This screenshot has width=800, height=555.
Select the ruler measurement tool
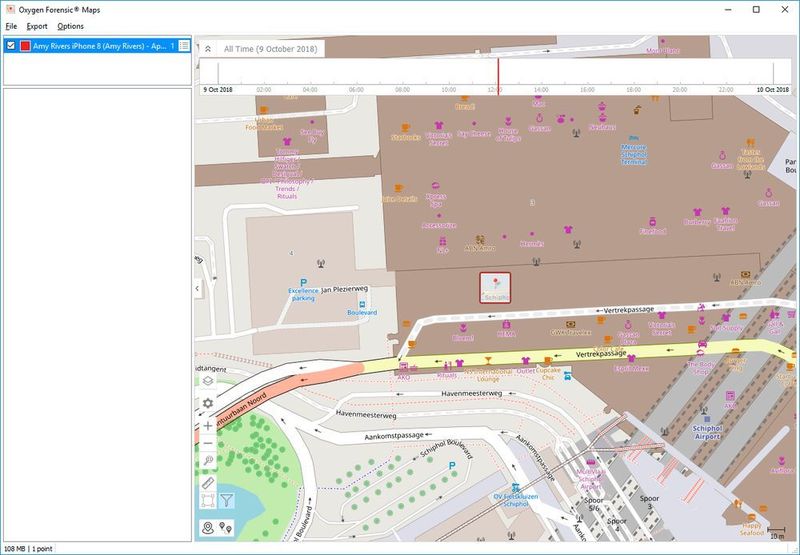[208, 483]
